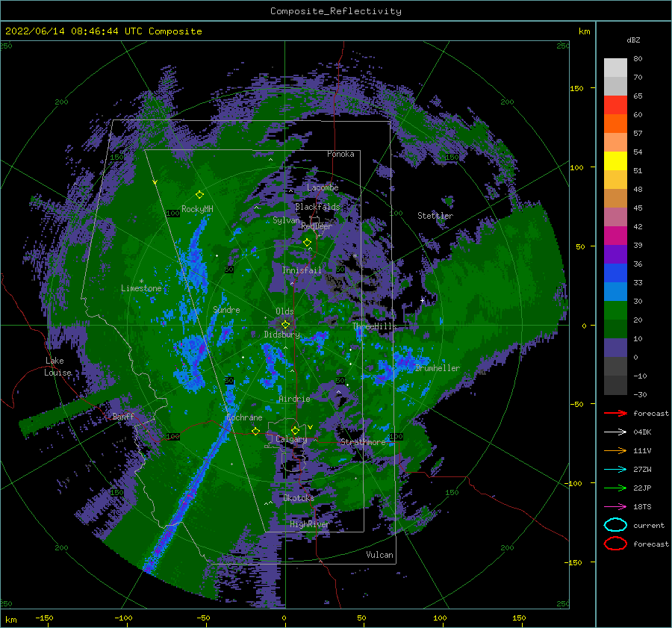This screenshot has height=628, width=672.
Task: Pick the yellow 51-54 dBZ swatch
Action: click(615, 161)
